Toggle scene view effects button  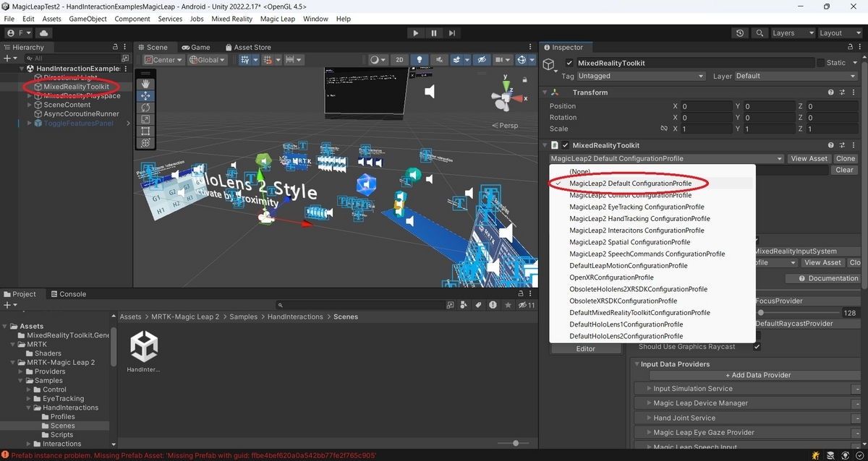coord(458,60)
